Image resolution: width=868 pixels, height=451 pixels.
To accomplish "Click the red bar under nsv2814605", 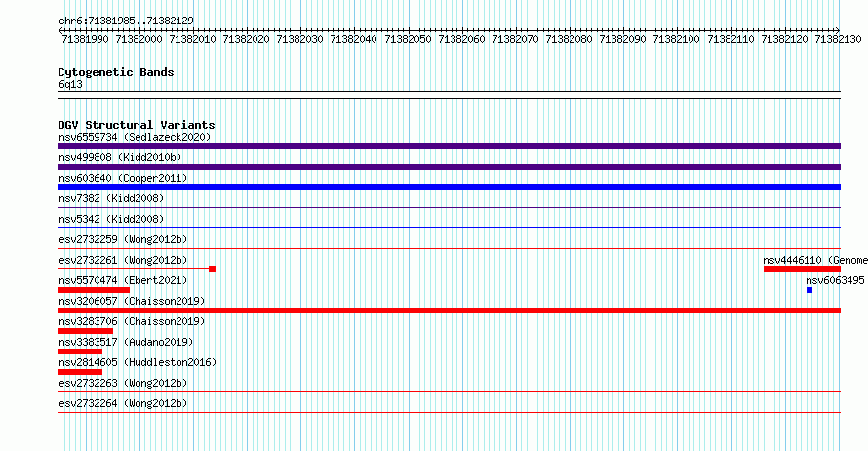I will click(x=80, y=372).
